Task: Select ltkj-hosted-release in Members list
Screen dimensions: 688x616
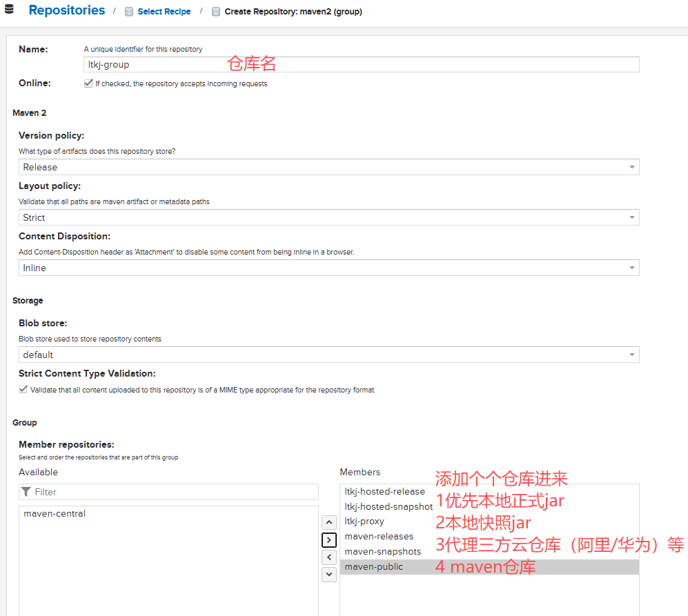Action: pos(489,491)
